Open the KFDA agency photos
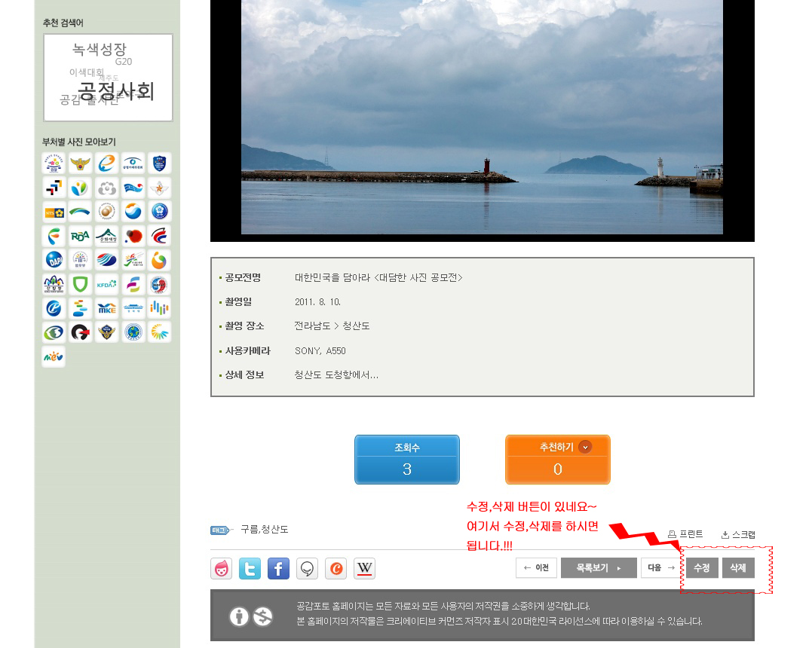Image resolution: width=812 pixels, height=648 pixels. click(x=106, y=284)
